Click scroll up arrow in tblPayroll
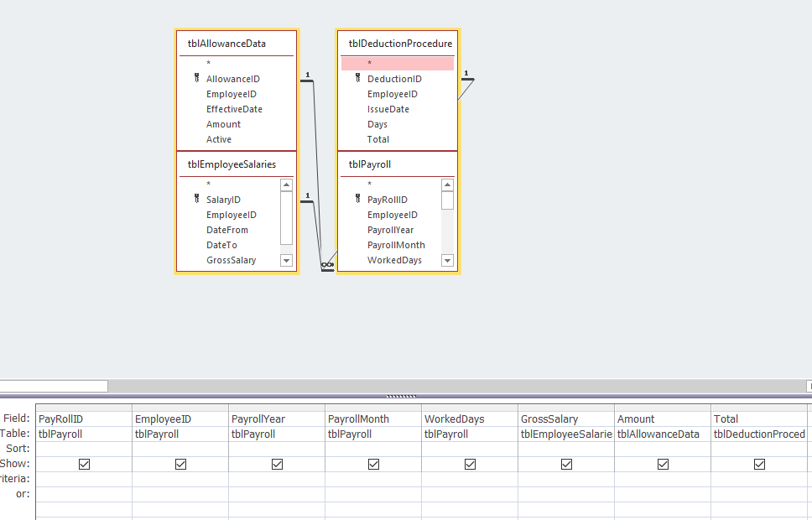The width and height of the screenshot is (812, 520). (447, 185)
